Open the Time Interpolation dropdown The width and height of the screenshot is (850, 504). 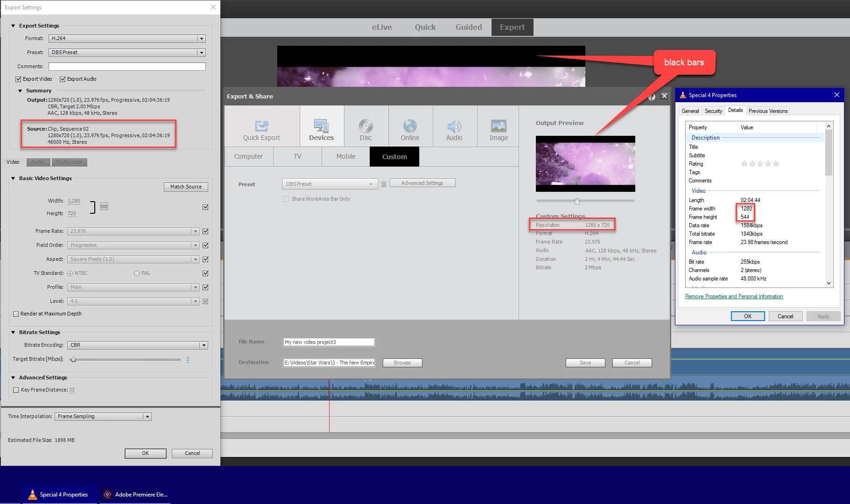103,417
